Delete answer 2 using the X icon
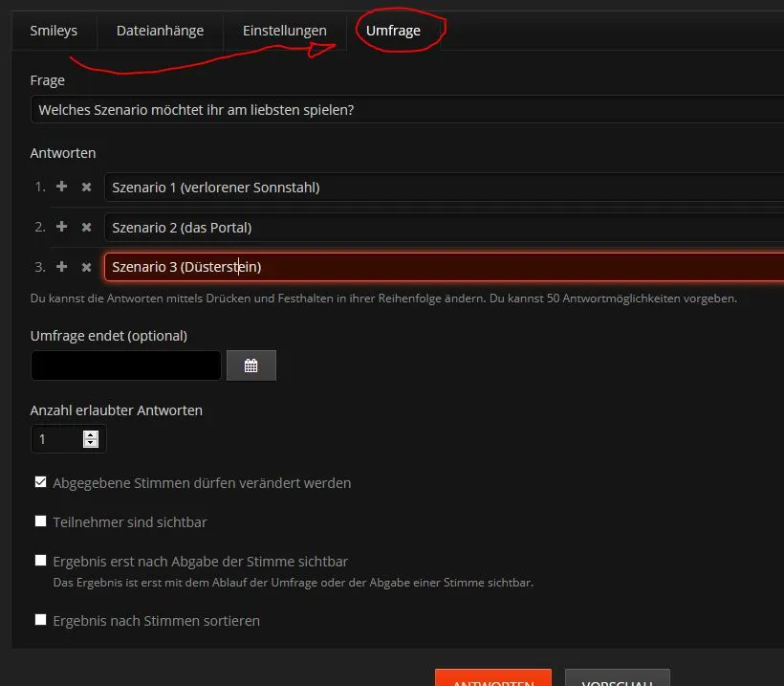Image resolution: width=784 pixels, height=686 pixels. (86, 228)
